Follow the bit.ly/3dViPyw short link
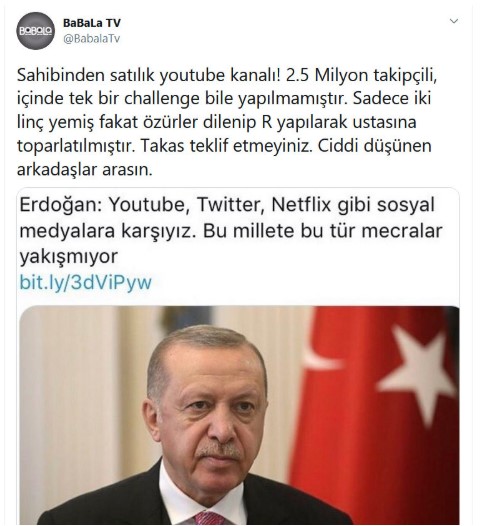Image resolution: width=481 pixels, height=526 pixels. click(86, 282)
